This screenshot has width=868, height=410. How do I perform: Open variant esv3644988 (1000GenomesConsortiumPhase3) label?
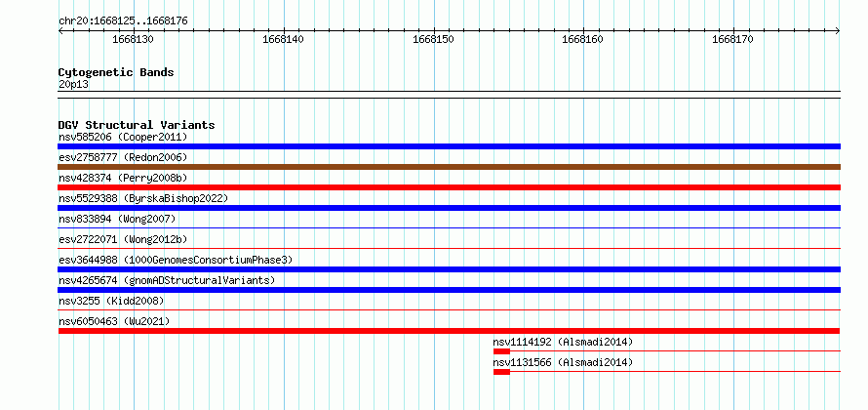click(176, 260)
